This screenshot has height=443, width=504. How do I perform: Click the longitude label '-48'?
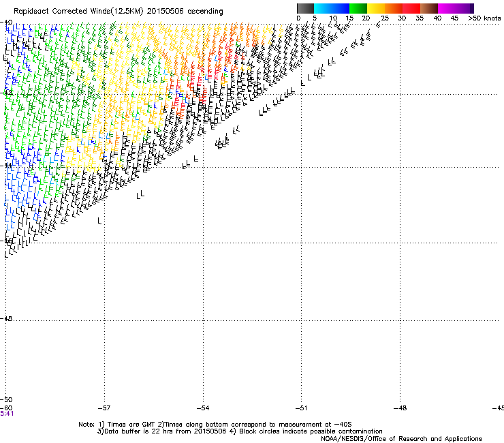[x=400, y=408]
